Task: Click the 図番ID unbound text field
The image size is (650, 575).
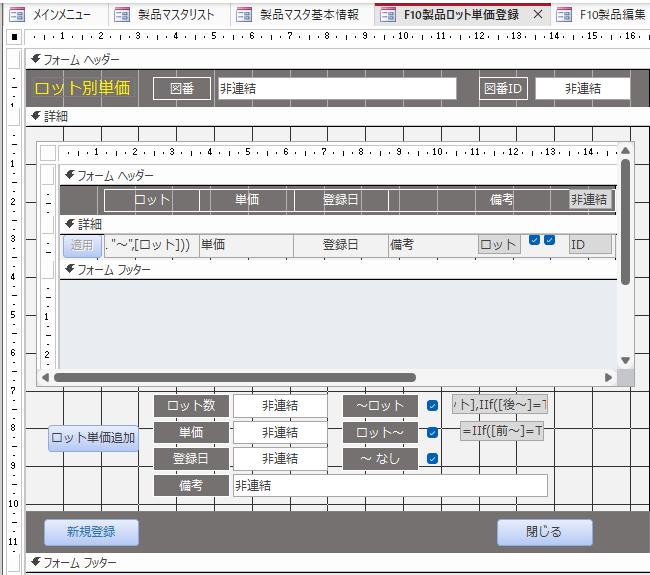Action: pos(583,88)
